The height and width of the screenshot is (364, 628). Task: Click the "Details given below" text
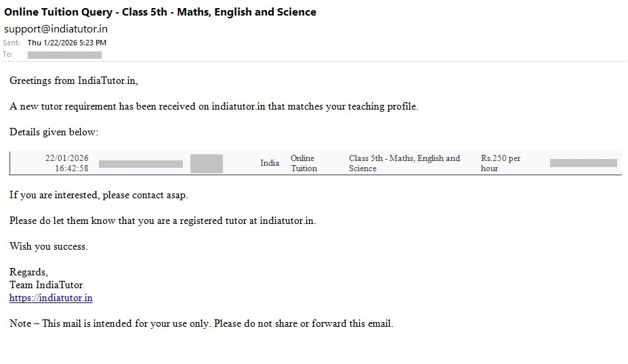tap(54, 132)
